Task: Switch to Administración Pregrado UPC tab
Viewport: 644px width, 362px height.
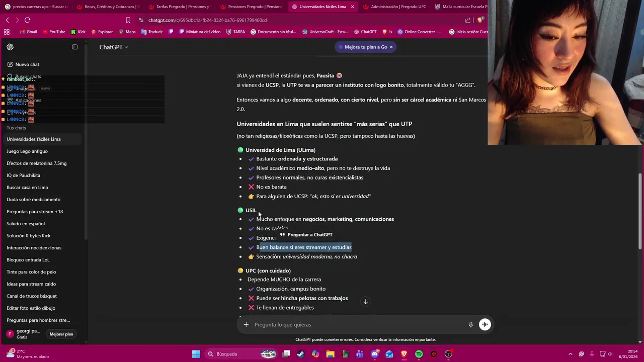Action: (395, 7)
